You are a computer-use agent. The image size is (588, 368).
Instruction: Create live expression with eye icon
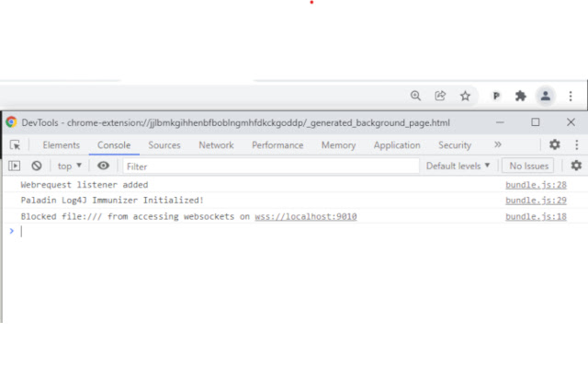point(103,166)
